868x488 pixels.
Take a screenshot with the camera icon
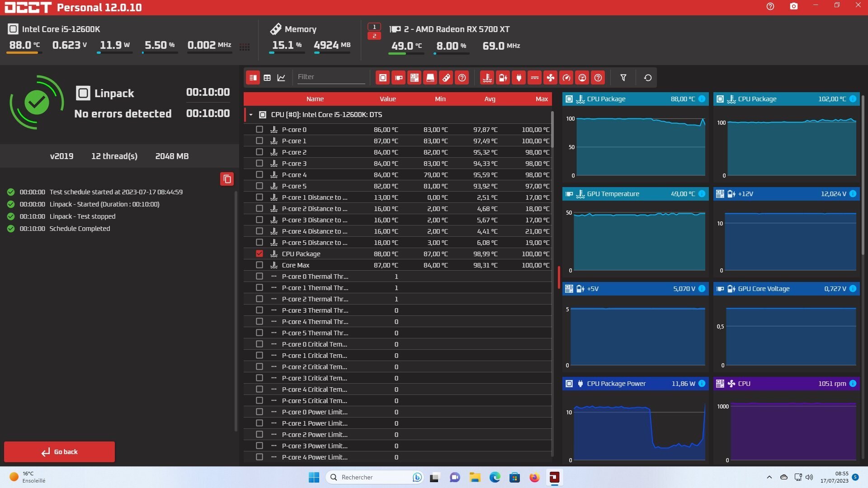coord(793,6)
